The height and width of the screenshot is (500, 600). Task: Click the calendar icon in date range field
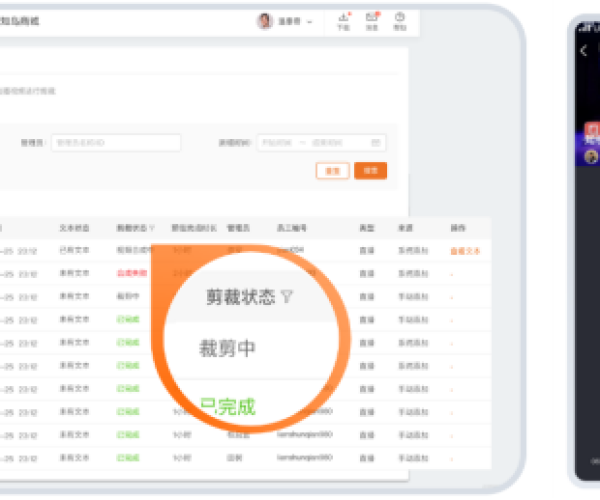[376, 143]
